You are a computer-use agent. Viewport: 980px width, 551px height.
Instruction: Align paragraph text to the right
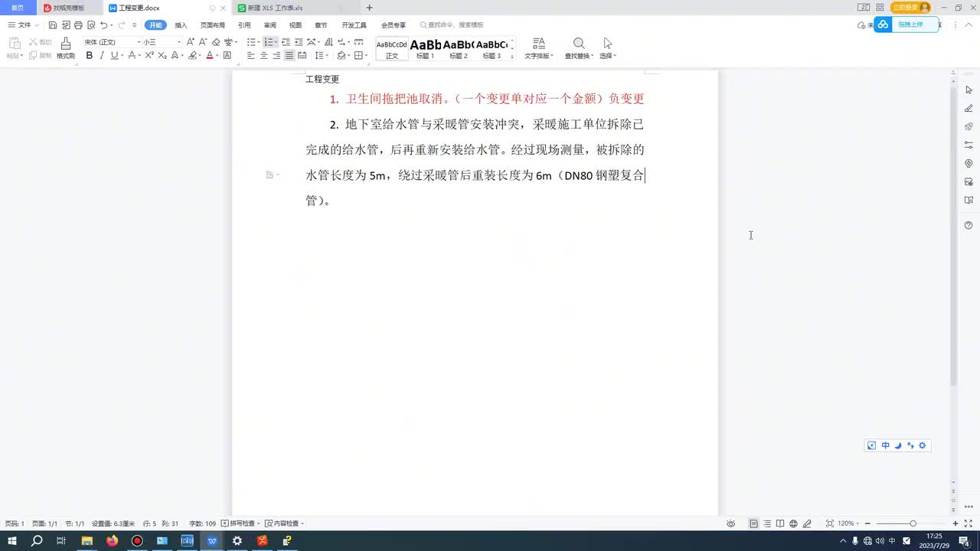click(x=276, y=56)
